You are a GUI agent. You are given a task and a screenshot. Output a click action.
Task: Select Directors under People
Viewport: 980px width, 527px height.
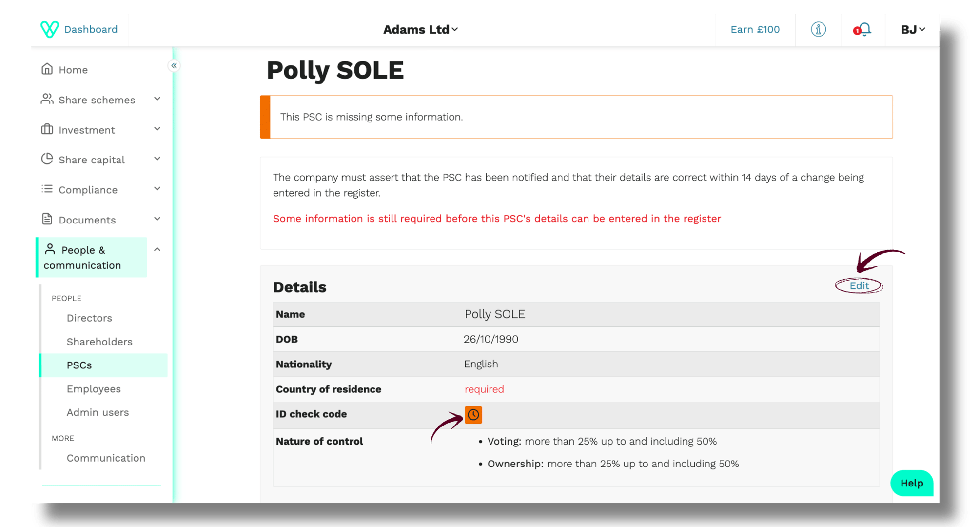point(89,318)
